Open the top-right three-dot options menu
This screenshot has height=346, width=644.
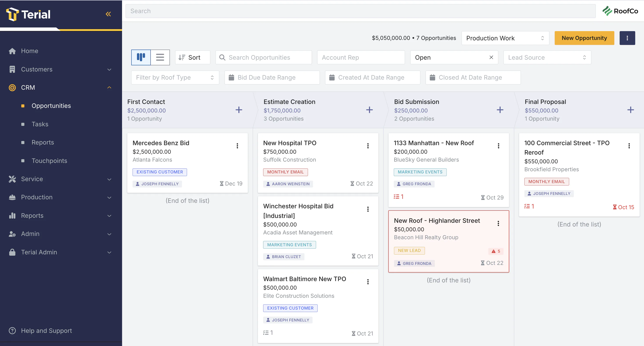tap(627, 38)
